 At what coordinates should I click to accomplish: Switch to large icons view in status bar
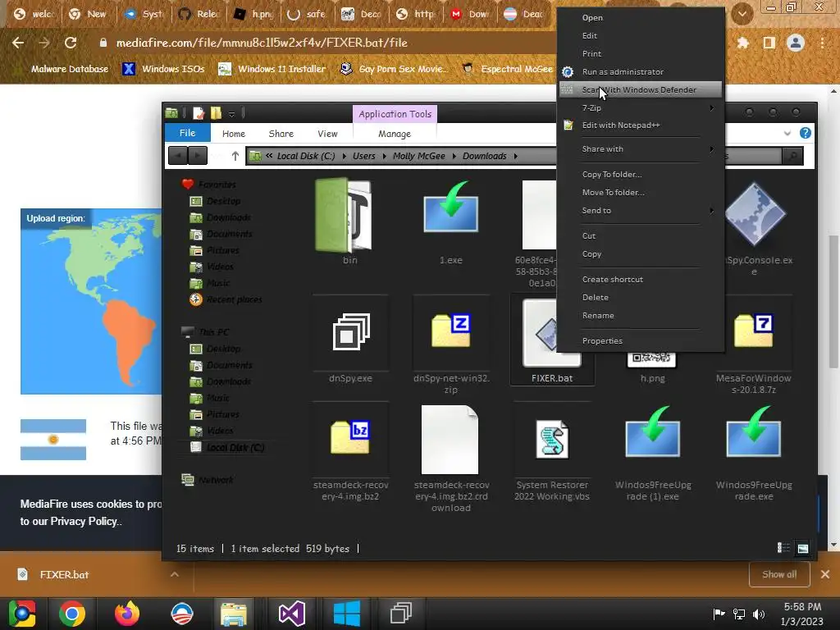802,547
